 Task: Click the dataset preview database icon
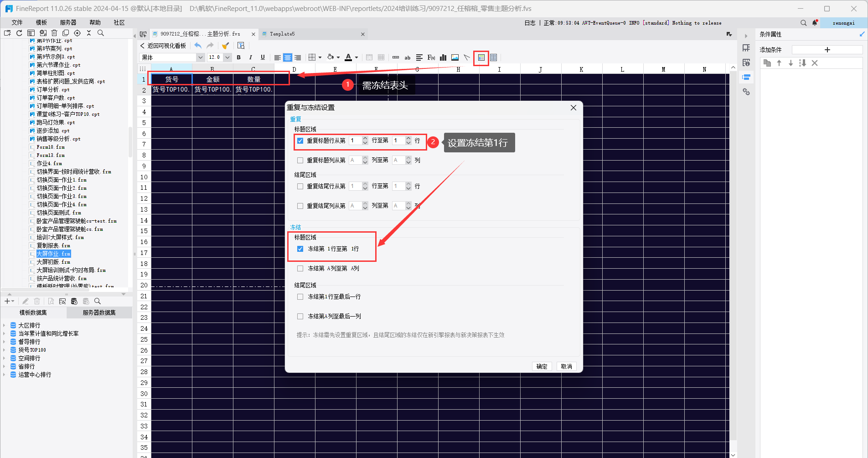tap(74, 302)
